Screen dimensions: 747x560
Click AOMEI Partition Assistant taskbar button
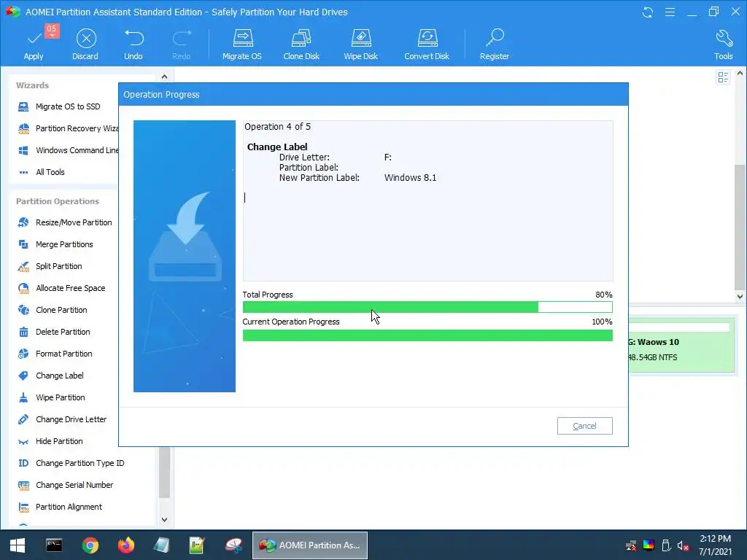click(x=309, y=545)
